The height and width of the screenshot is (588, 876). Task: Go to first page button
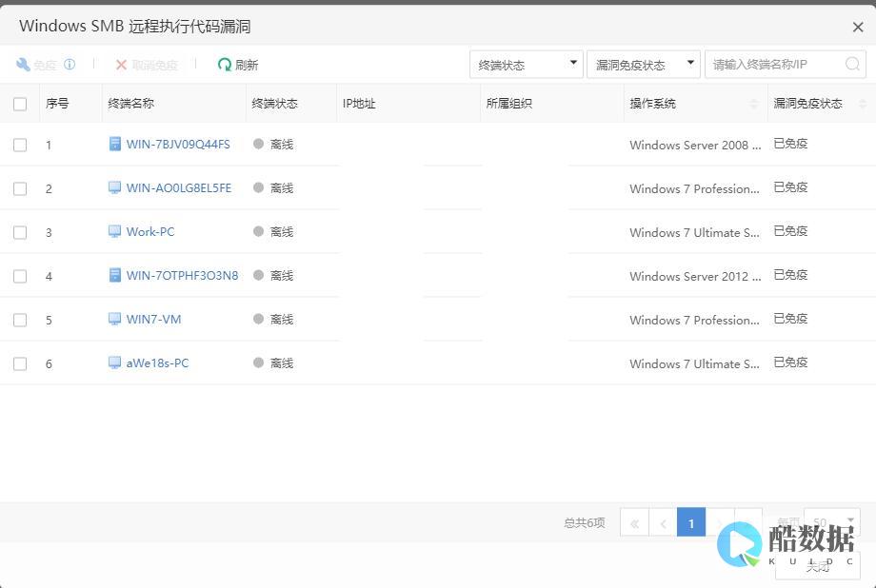[635, 523]
